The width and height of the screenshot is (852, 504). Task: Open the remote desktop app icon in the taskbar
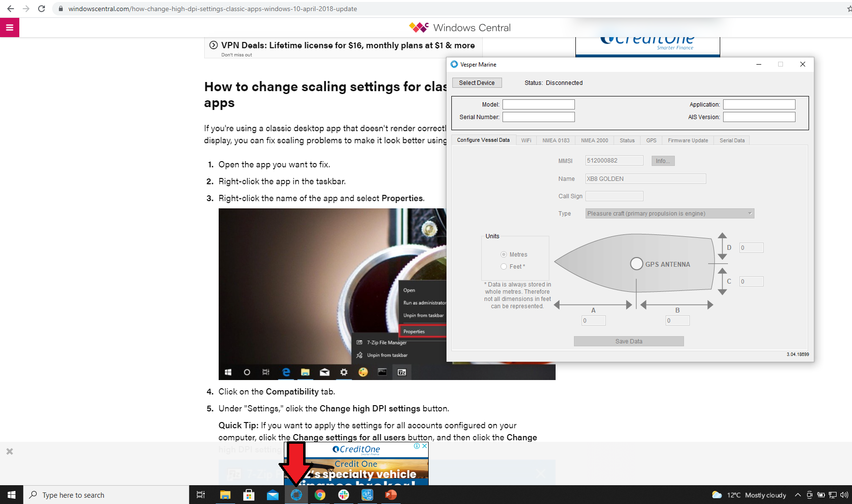coord(367,495)
